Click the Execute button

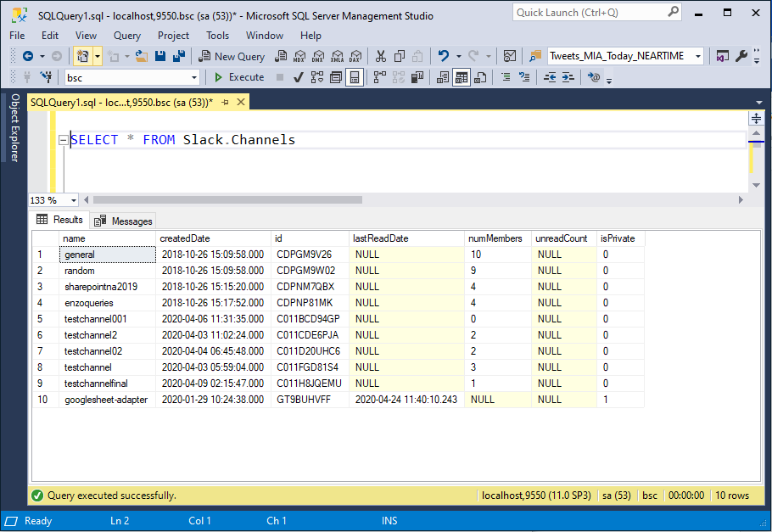click(239, 77)
